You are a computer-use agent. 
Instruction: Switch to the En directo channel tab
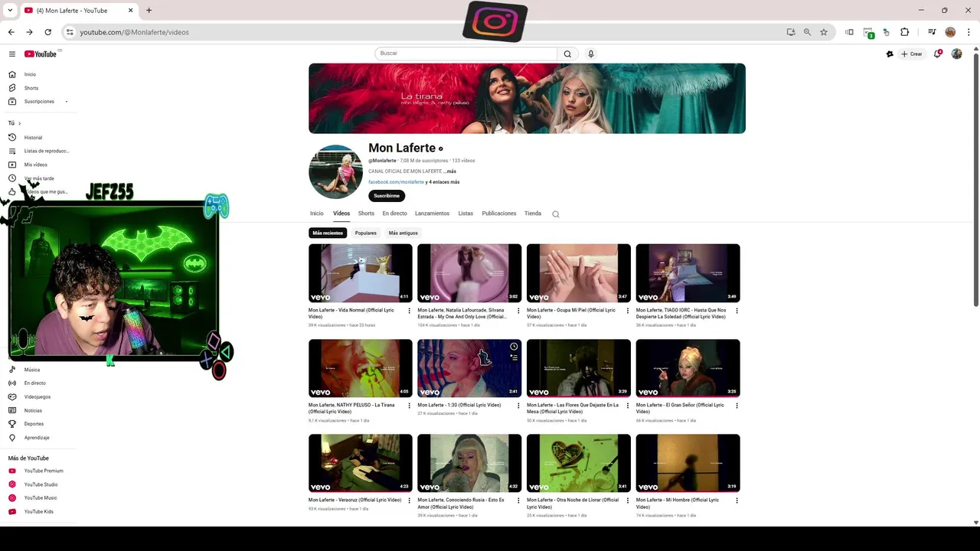tap(394, 214)
